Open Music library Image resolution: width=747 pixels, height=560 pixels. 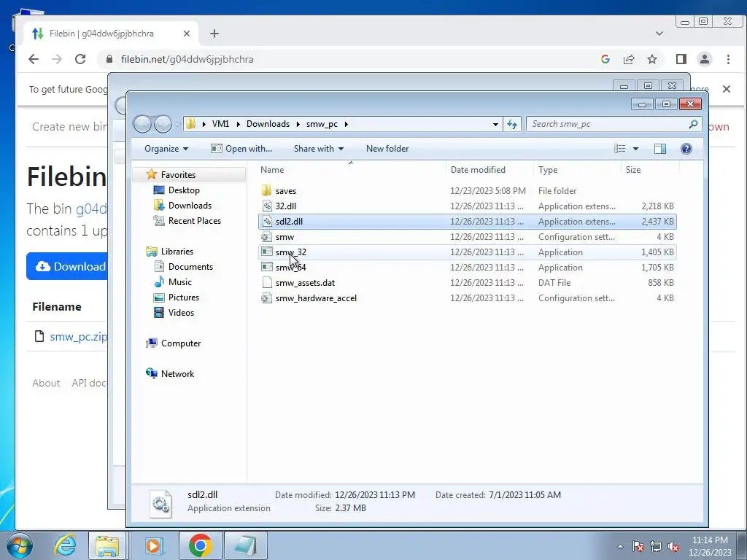click(x=179, y=282)
